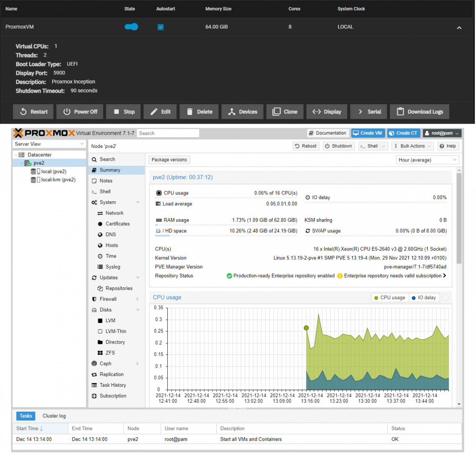Open the Documentation button
Viewport: 476px width, 455px height.
(x=328, y=133)
